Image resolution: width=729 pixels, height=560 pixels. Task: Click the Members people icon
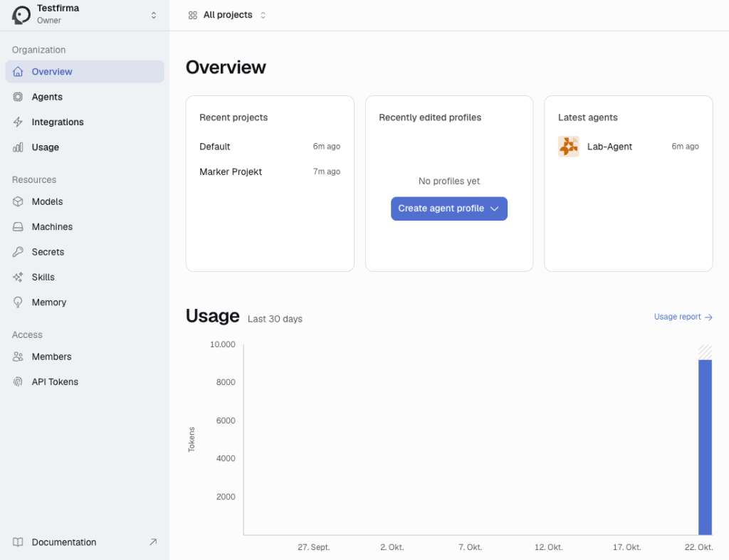pyautogui.click(x=18, y=356)
